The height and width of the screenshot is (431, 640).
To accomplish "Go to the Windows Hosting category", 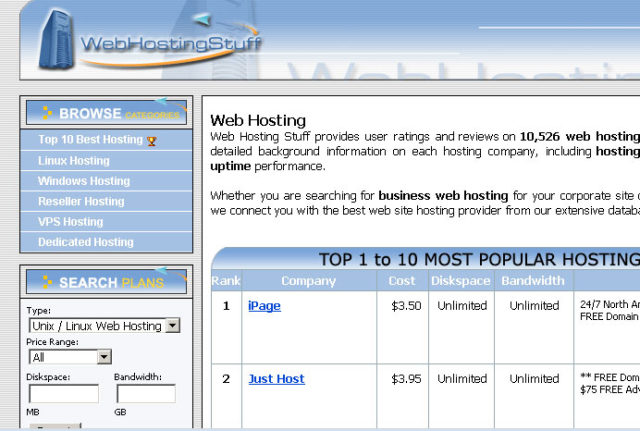I will (x=84, y=181).
